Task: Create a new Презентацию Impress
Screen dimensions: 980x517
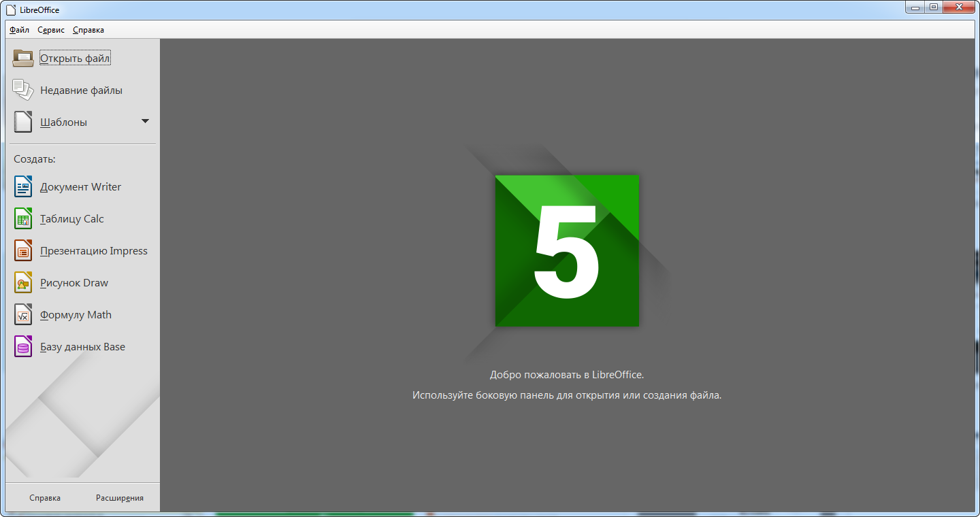Action: point(93,251)
